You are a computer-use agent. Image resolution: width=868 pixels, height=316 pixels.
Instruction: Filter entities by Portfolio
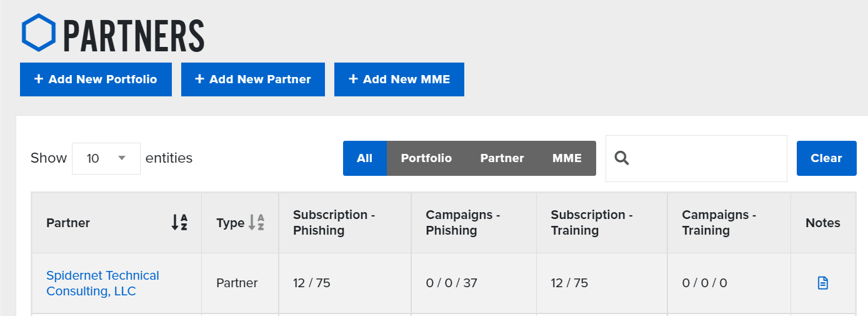click(x=426, y=158)
